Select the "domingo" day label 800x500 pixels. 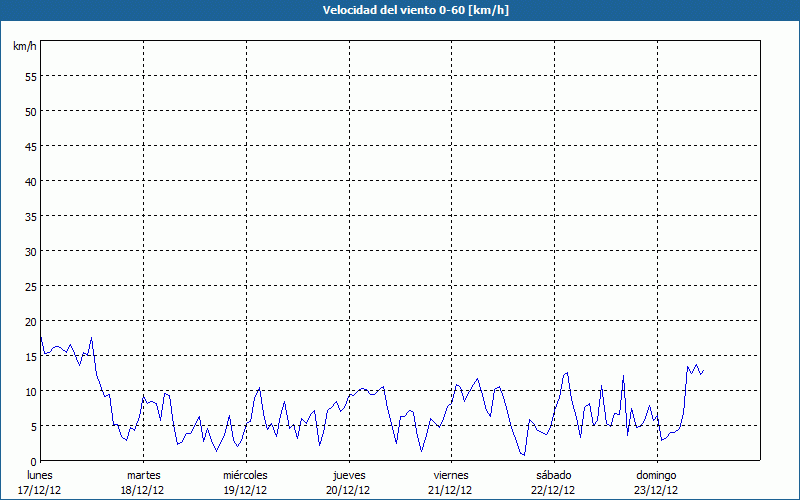click(x=656, y=475)
